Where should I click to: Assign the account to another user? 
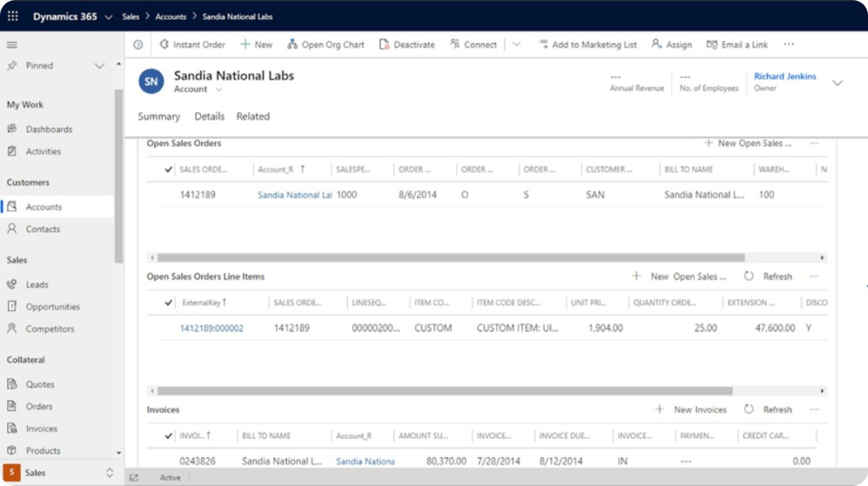click(672, 44)
